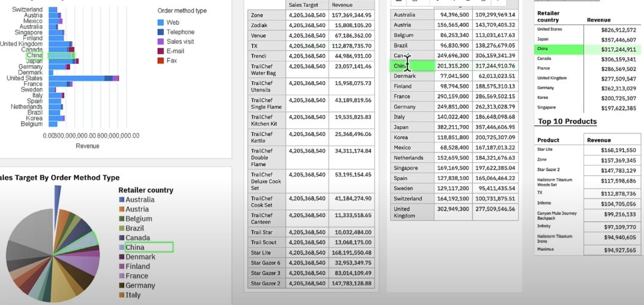Select Denmark row in country table

pyautogui.click(x=454, y=76)
